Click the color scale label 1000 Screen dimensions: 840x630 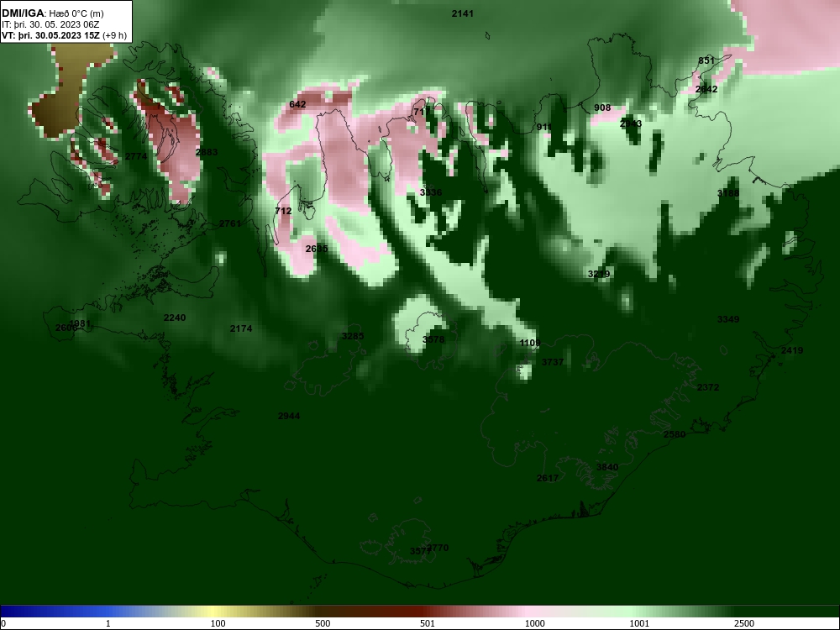534,623
